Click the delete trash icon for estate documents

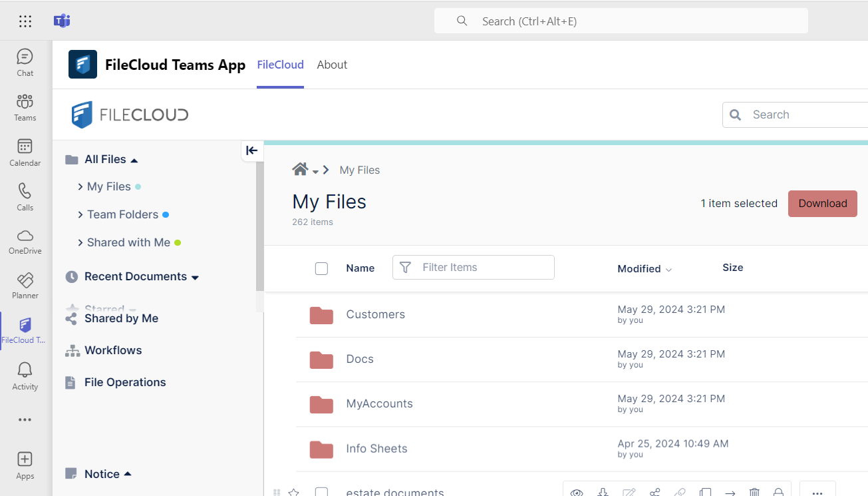[x=754, y=492]
